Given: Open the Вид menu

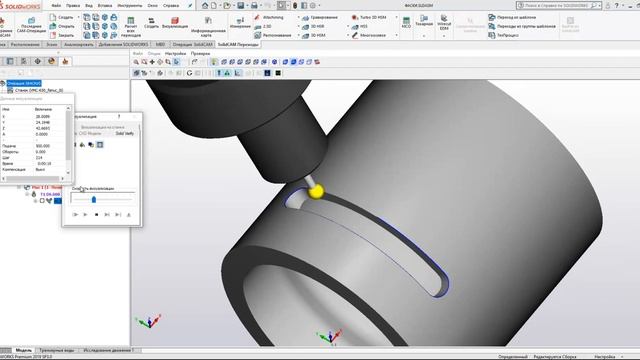Looking at the screenshot, I should (89, 6).
